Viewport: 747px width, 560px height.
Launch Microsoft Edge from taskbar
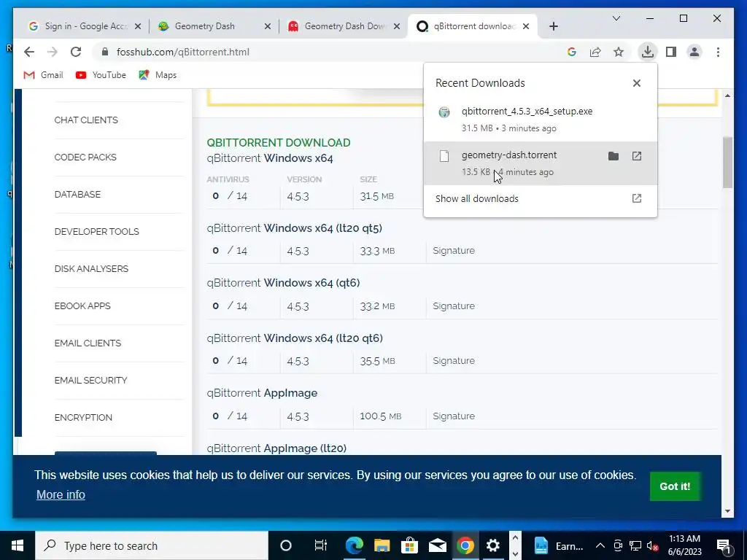(354, 545)
